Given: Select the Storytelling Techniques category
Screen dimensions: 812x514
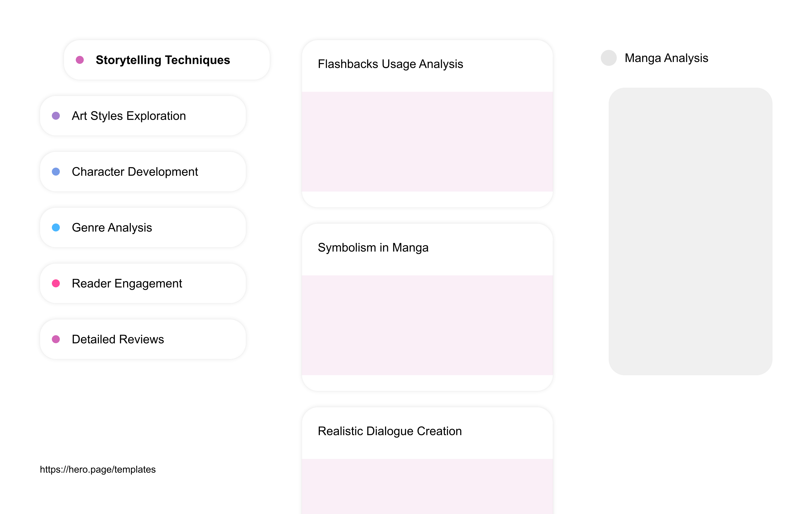Looking at the screenshot, I should tap(167, 60).
